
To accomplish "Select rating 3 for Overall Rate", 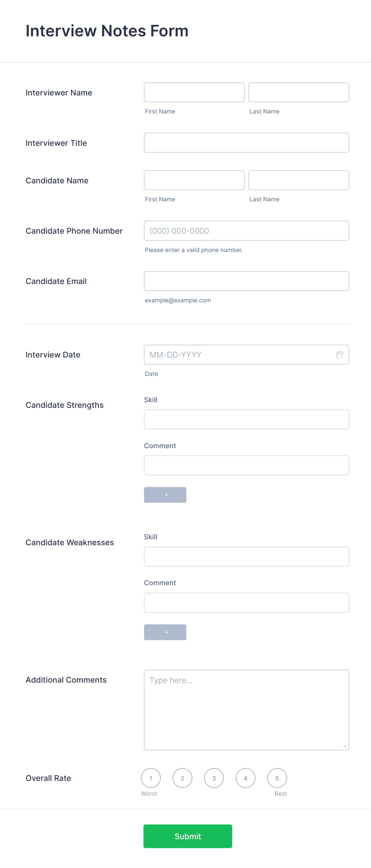I will [x=214, y=778].
